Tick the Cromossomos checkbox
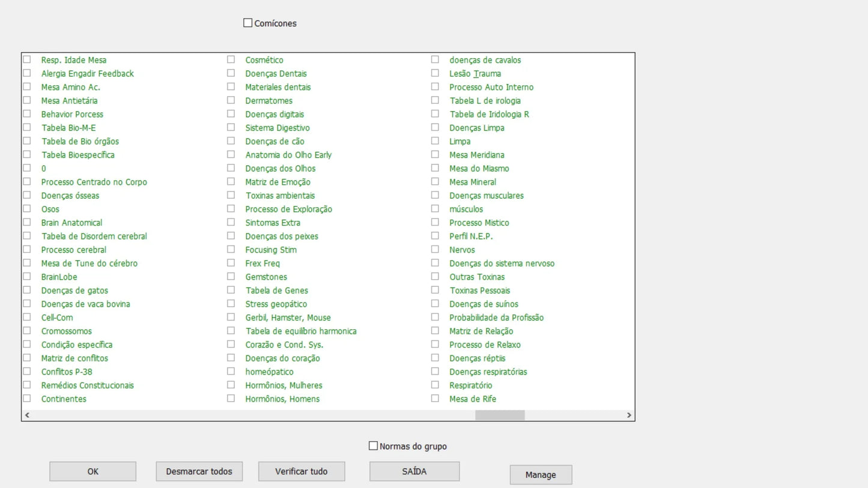The height and width of the screenshot is (488, 868). click(27, 331)
